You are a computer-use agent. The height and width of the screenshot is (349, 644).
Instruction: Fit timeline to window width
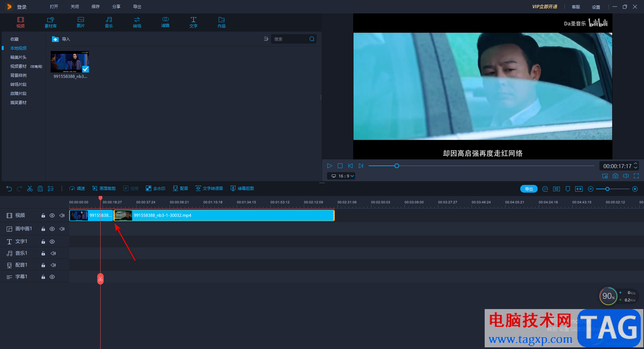[579, 189]
